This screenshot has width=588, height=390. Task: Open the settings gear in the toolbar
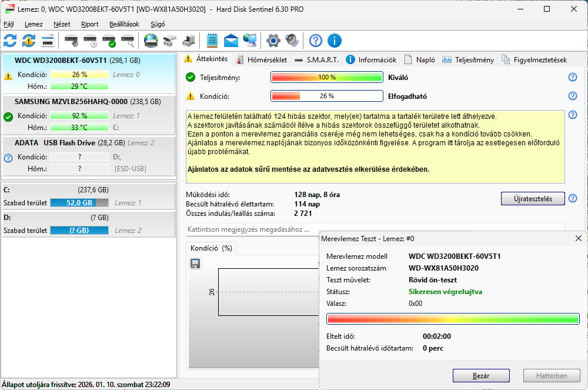pyautogui.click(x=272, y=41)
